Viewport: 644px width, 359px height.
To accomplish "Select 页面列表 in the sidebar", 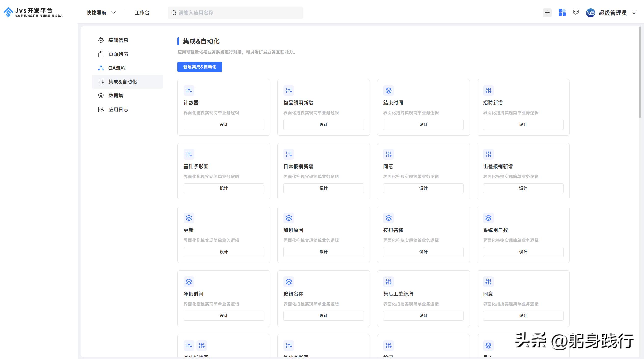I will coord(118,54).
